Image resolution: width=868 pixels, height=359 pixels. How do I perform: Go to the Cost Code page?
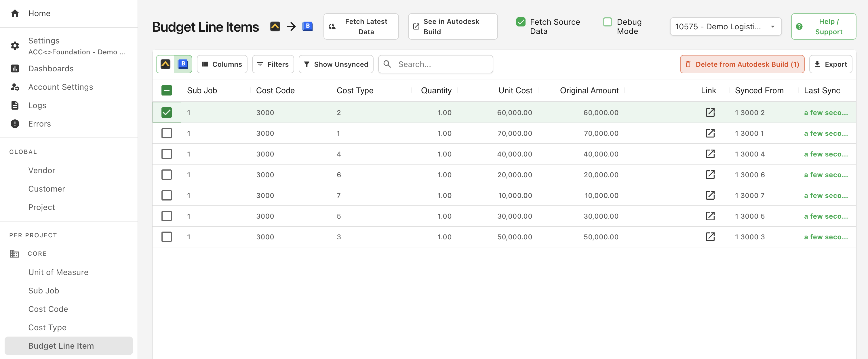coord(48,309)
